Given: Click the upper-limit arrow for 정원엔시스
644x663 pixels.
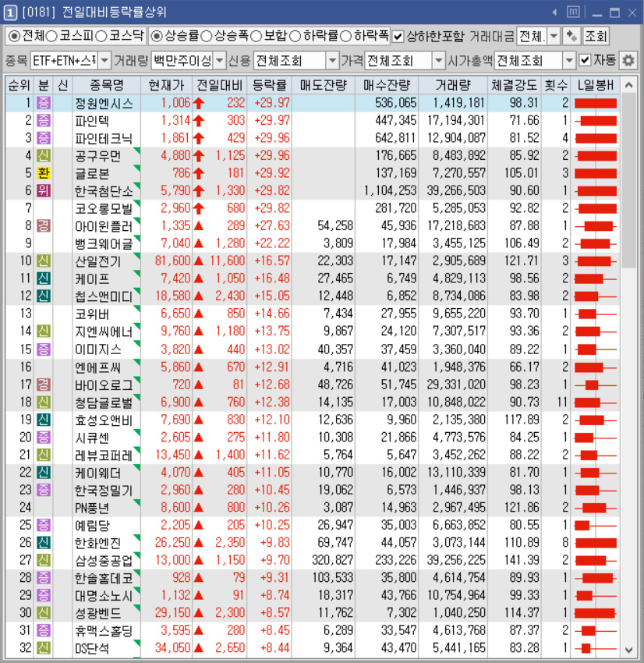Looking at the screenshot, I should click(x=198, y=103).
